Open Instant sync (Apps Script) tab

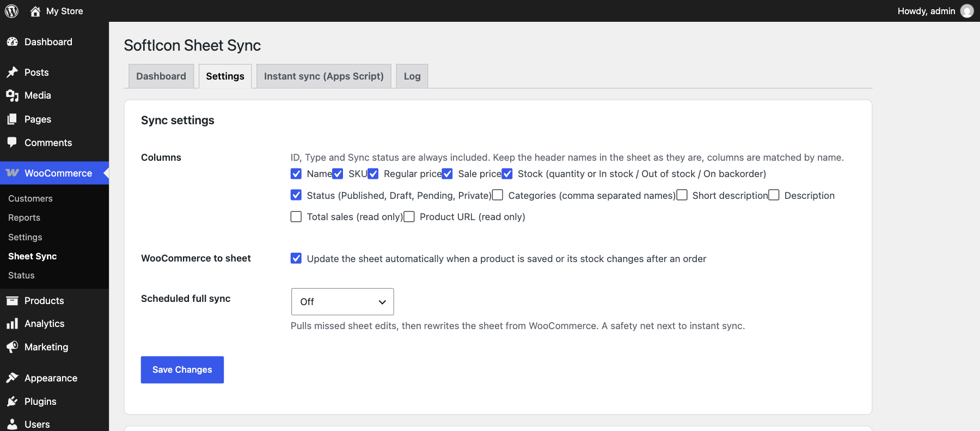coord(324,76)
